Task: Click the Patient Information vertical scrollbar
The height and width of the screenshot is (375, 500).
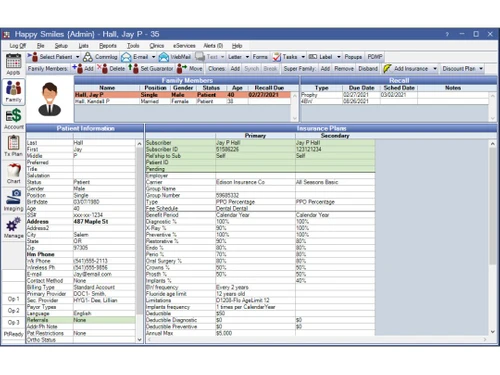Action: pyautogui.click(x=139, y=242)
